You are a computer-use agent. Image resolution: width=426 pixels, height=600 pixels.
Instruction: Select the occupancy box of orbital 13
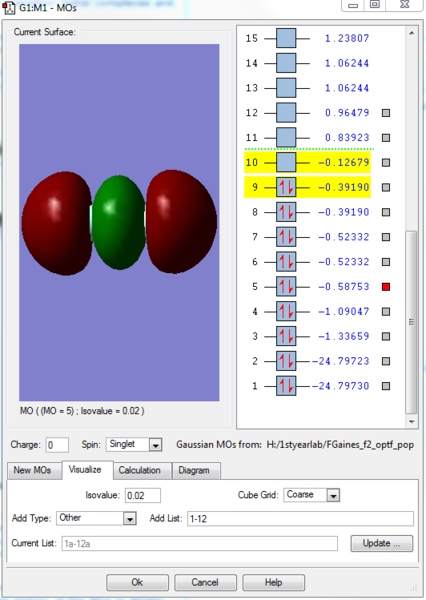click(x=286, y=88)
